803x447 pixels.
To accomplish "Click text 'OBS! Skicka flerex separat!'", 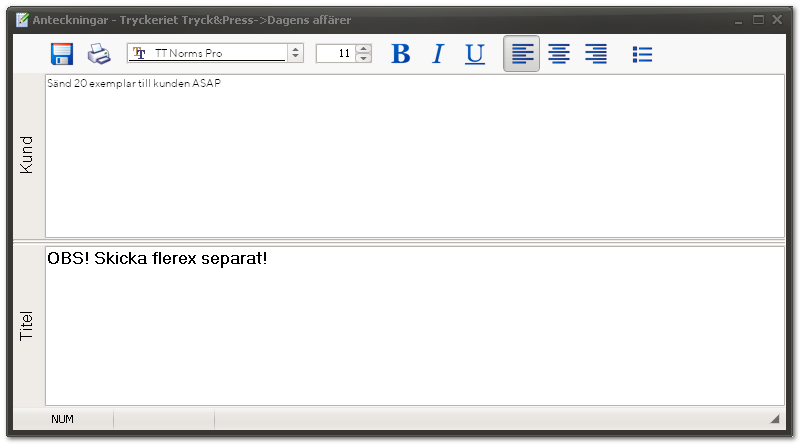I will [x=157, y=258].
